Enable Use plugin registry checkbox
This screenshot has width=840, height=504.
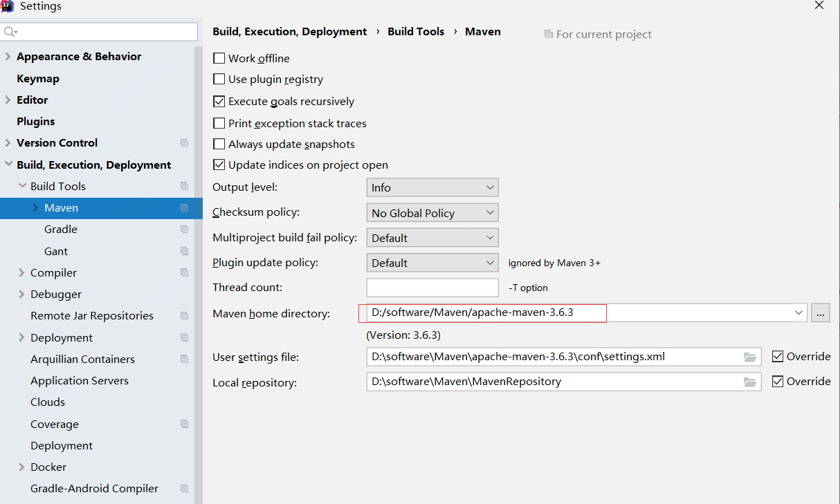(x=219, y=79)
